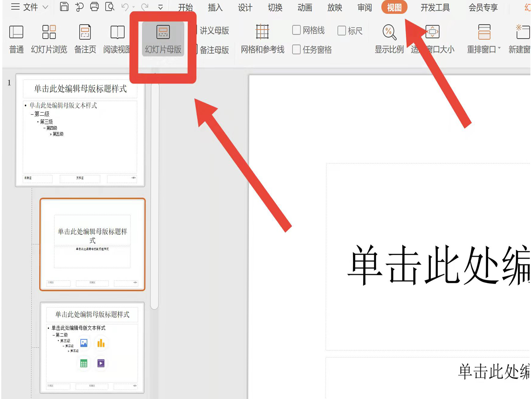Check the Task Pane (任务窗格) checkbox
This screenshot has width=532, height=399.
296,50
